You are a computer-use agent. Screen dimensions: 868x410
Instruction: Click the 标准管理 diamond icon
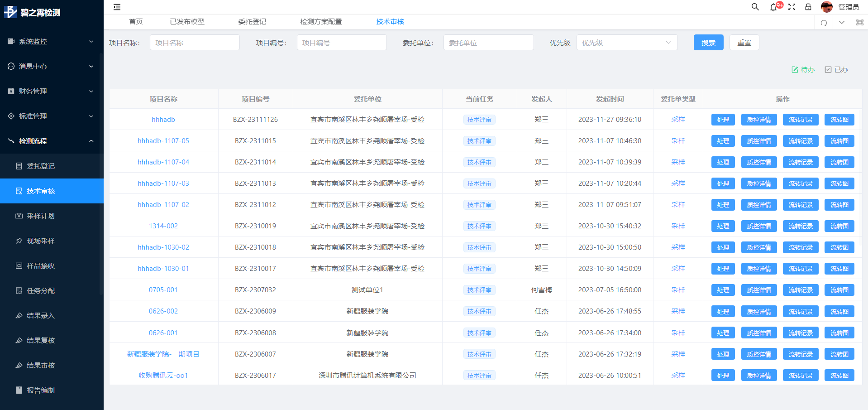11,116
